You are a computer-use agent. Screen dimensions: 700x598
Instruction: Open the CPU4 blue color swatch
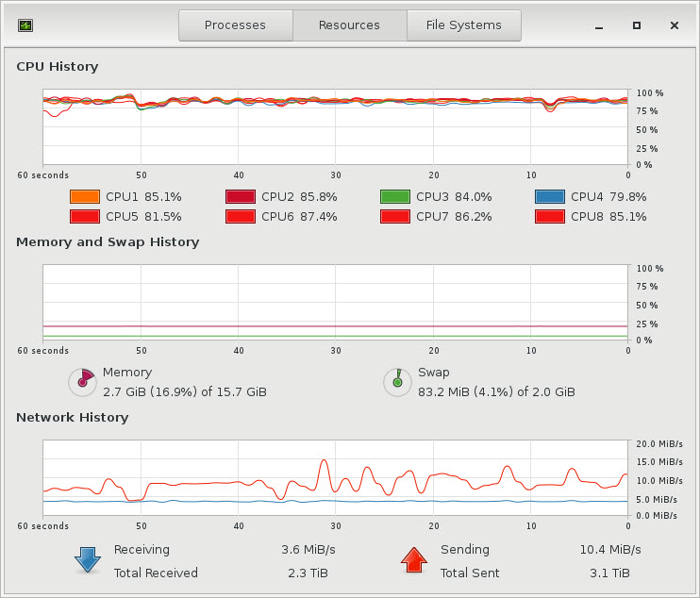[x=550, y=197]
